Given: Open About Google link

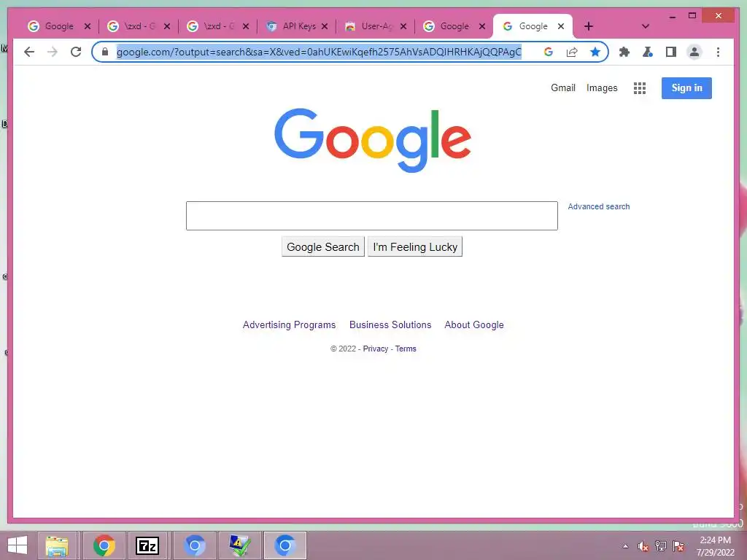Looking at the screenshot, I should point(474,324).
